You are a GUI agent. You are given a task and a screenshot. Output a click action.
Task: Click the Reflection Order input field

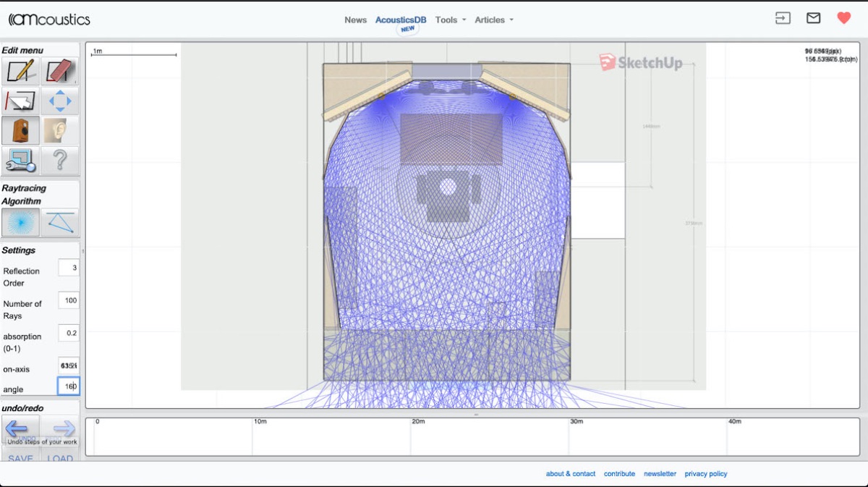pyautogui.click(x=69, y=268)
